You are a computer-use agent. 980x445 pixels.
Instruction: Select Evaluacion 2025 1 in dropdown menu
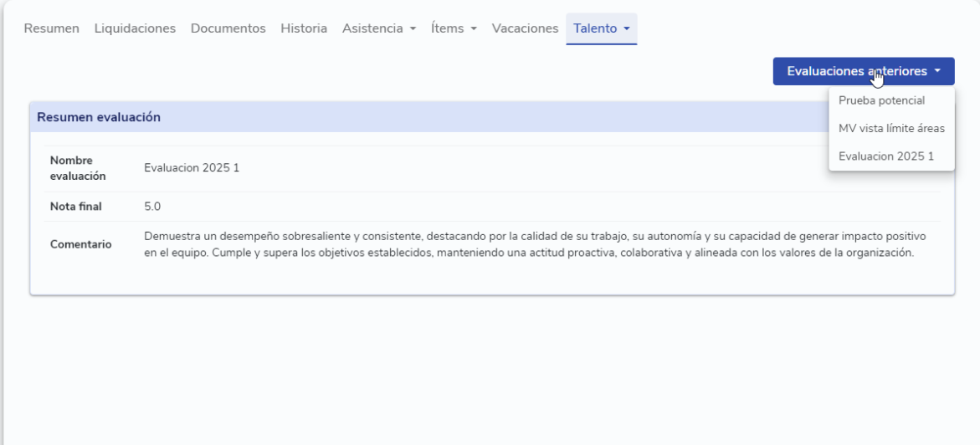886,156
